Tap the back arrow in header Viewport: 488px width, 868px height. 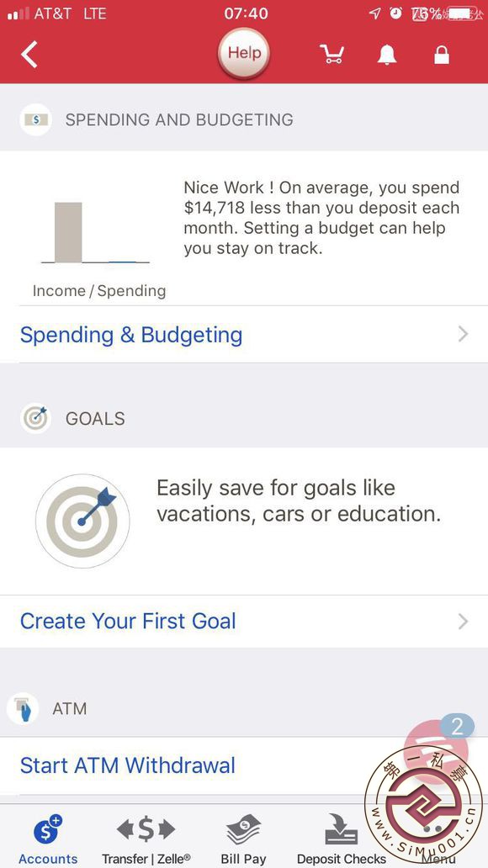click(29, 54)
